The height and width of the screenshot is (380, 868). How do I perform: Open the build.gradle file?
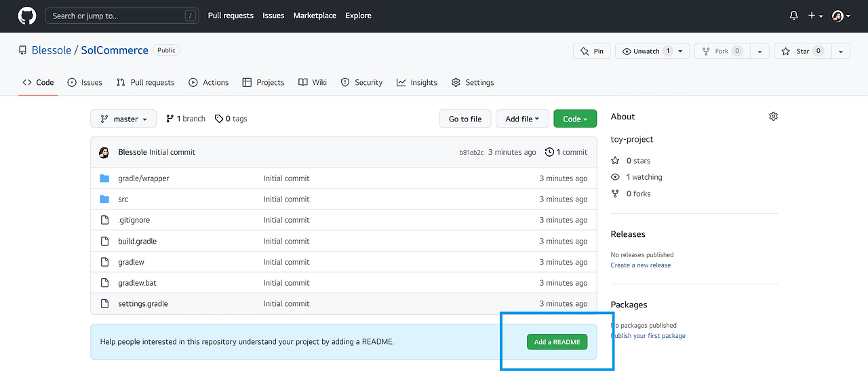tap(138, 241)
